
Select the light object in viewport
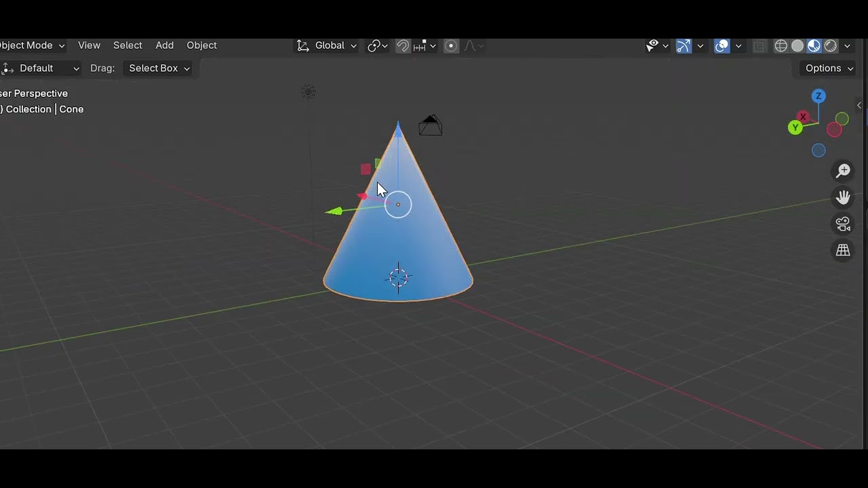(309, 92)
